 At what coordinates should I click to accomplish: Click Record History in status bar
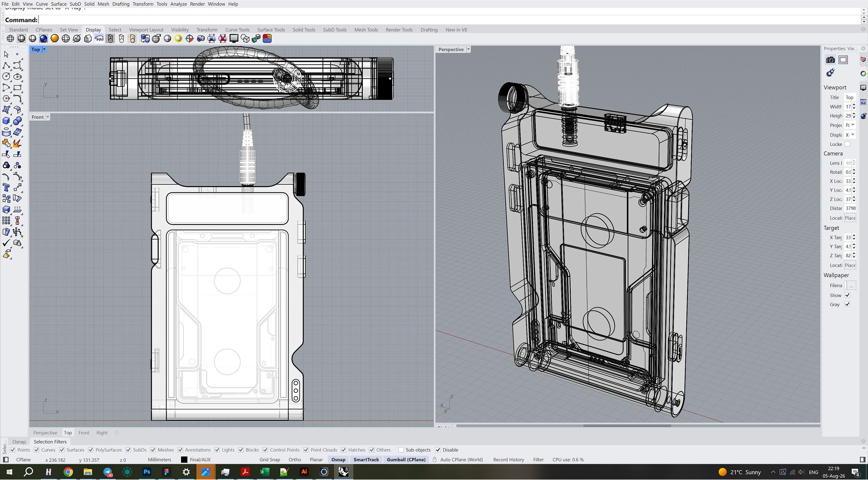pyautogui.click(x=509, y=460)
